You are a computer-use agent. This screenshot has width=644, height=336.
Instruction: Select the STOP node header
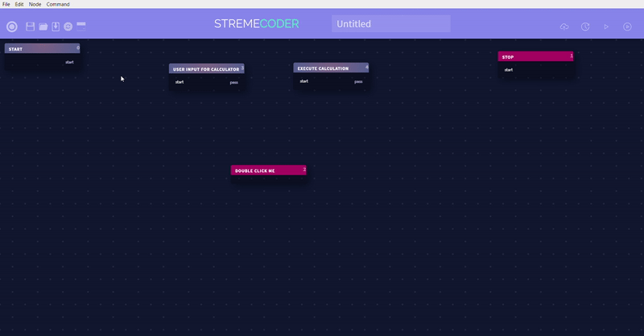[x=535, y=56]
